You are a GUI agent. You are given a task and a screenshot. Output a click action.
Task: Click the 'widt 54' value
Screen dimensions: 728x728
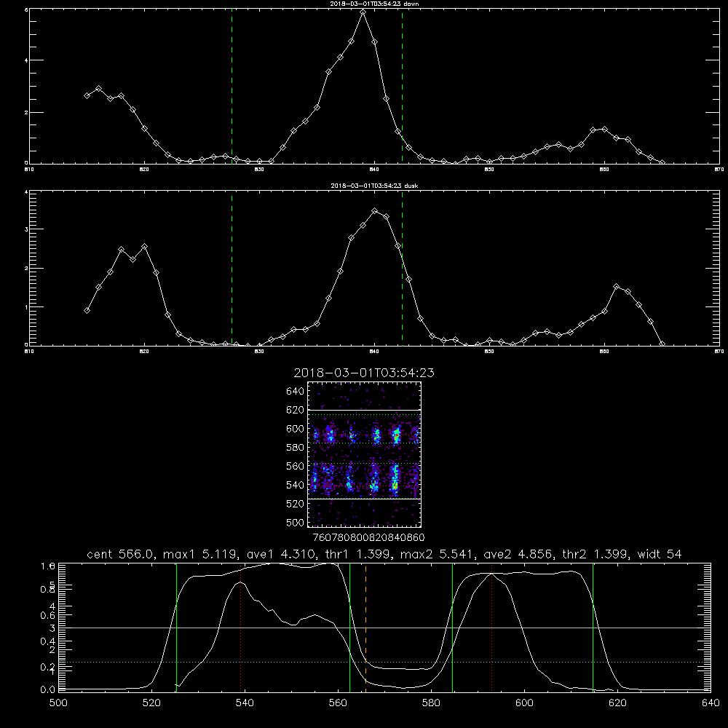[x=660, y=554]
